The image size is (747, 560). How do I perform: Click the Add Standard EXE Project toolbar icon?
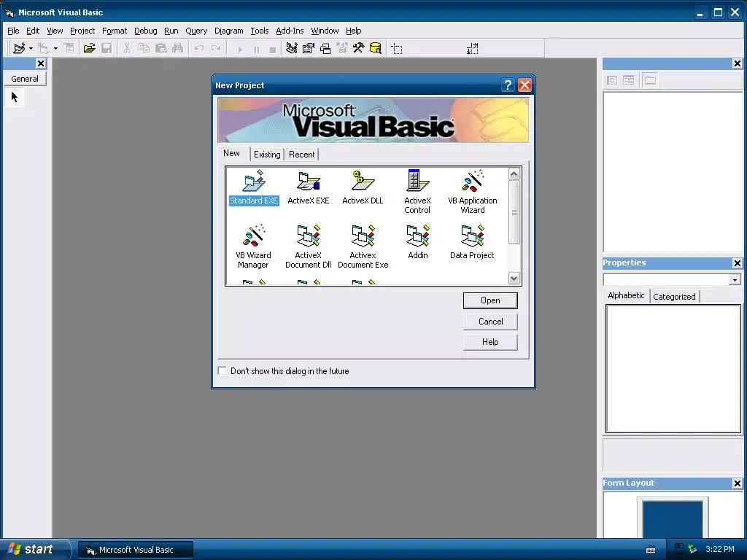[x=19, y=48]
